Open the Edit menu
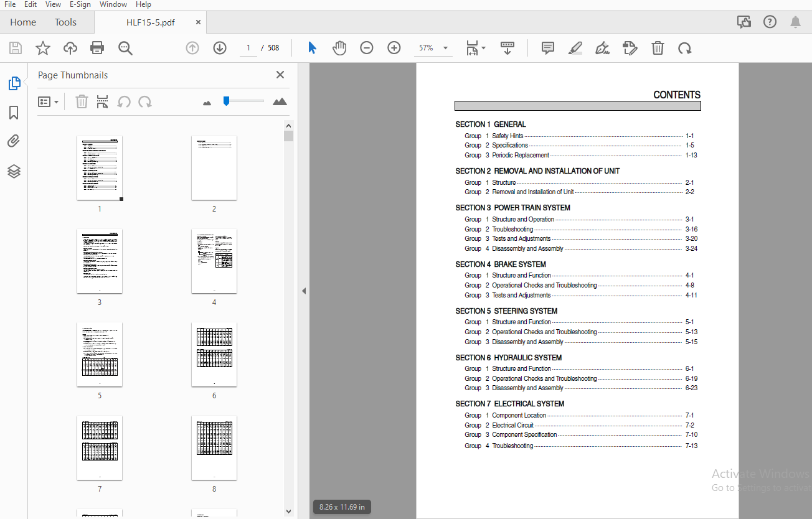 pyautogui.click(x=31, y=4)
